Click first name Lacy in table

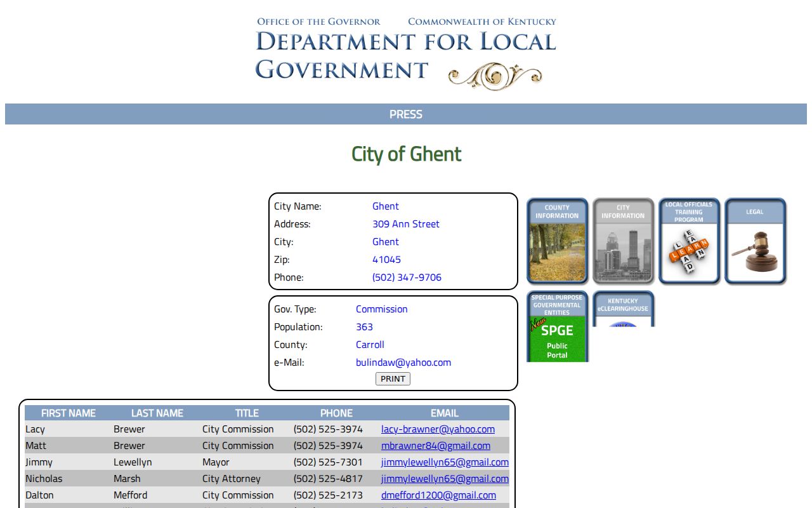[35, 429]
